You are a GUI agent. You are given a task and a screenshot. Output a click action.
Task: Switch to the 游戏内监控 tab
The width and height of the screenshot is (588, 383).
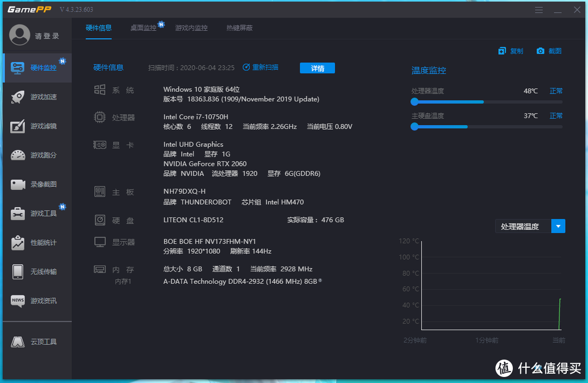coord(191,28)
